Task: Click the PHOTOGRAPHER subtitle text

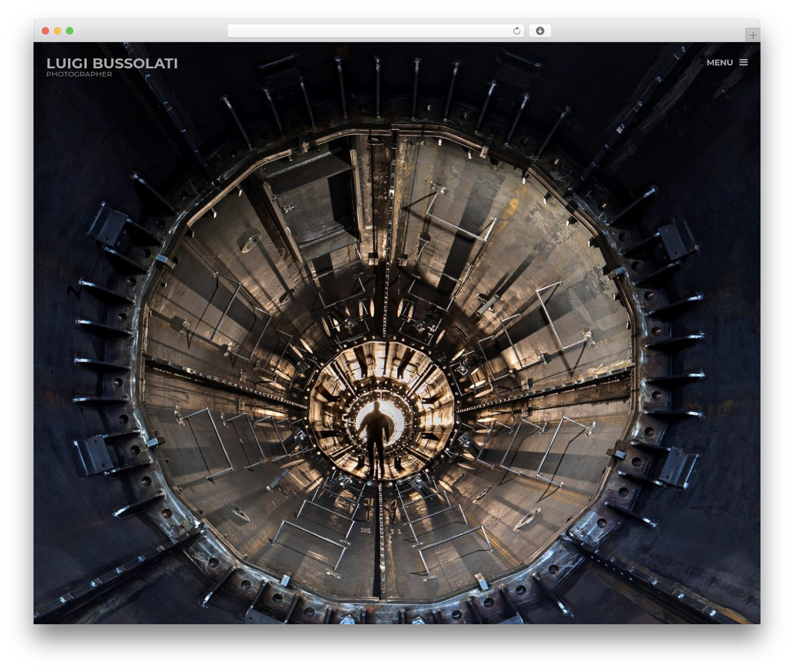Action: (79, 74)
